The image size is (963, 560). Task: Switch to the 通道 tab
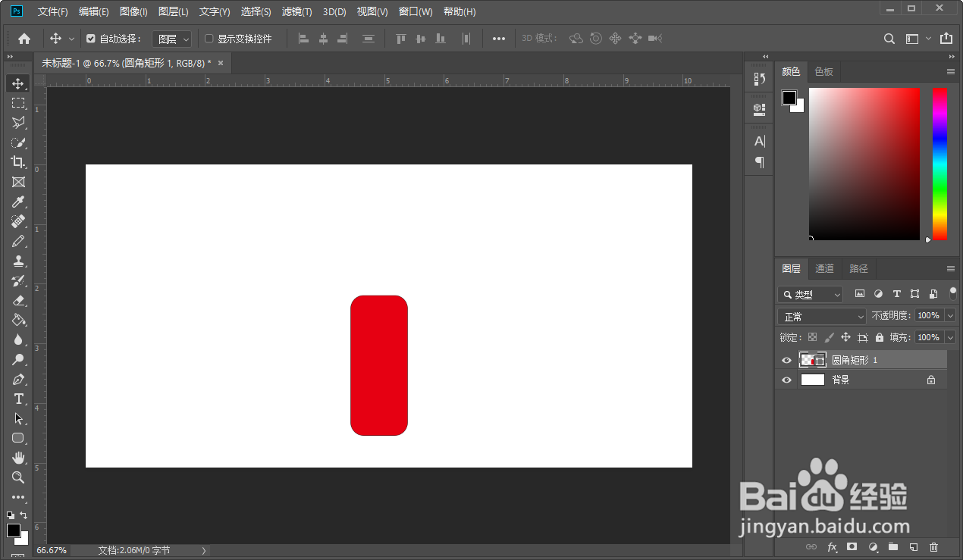point(824,268)
